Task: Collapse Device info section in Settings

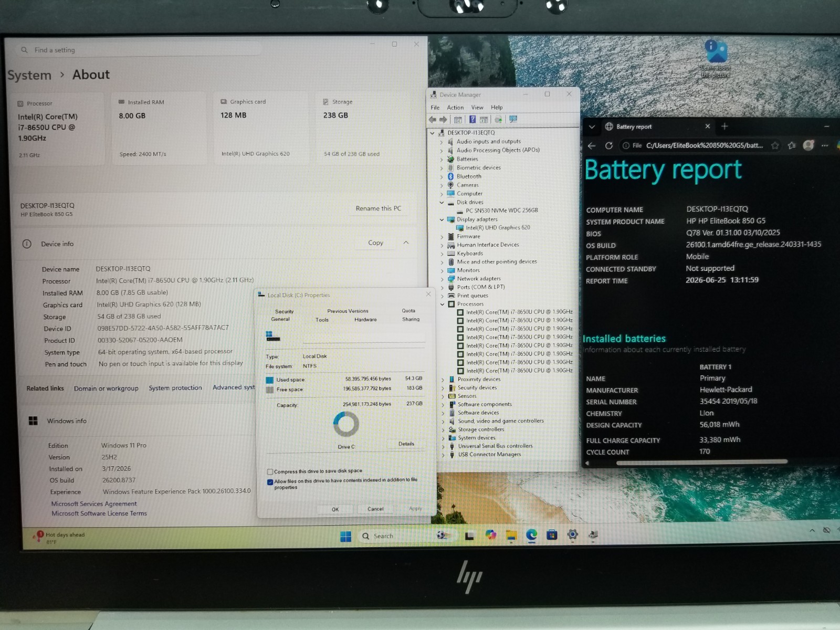Action: point(406,243)
